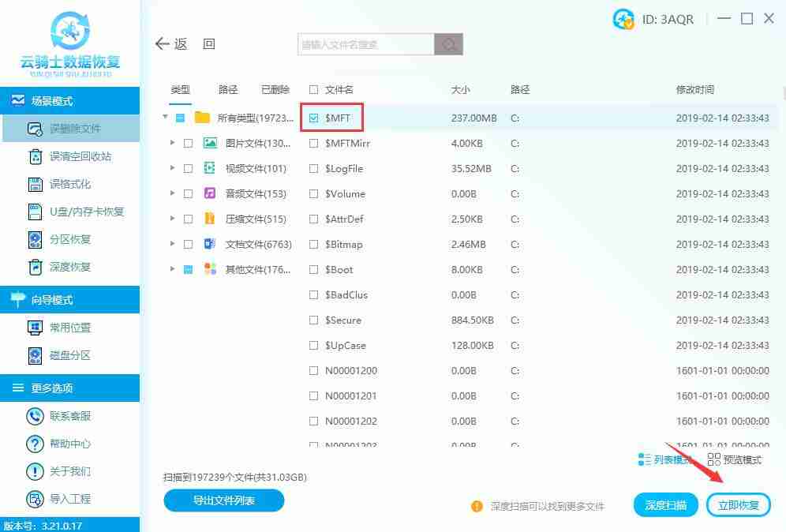The height and width of the screenshot is (532, 786).
Task: Check the $Volume file checkbox
Action: [314, 193]
